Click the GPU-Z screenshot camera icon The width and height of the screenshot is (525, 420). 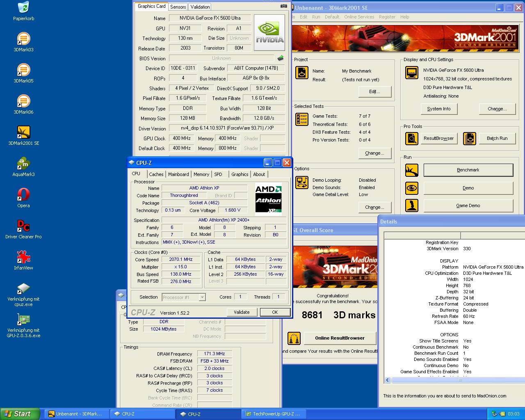283,6
